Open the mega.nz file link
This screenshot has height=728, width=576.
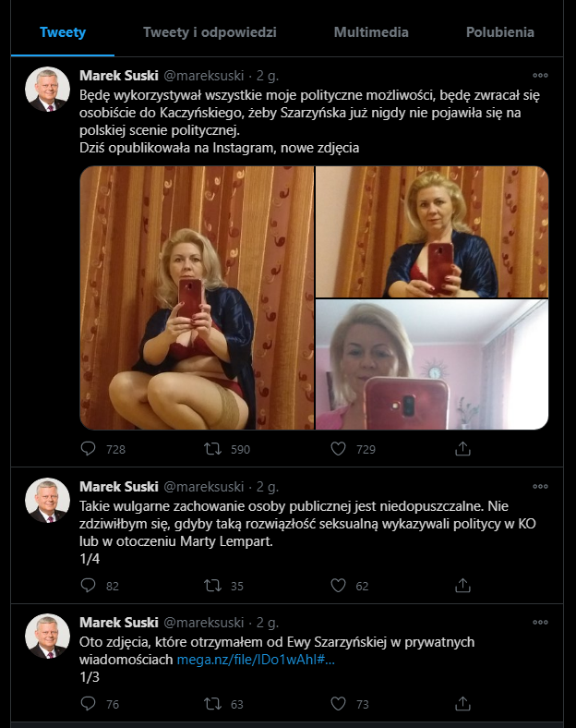pos(256,660)
